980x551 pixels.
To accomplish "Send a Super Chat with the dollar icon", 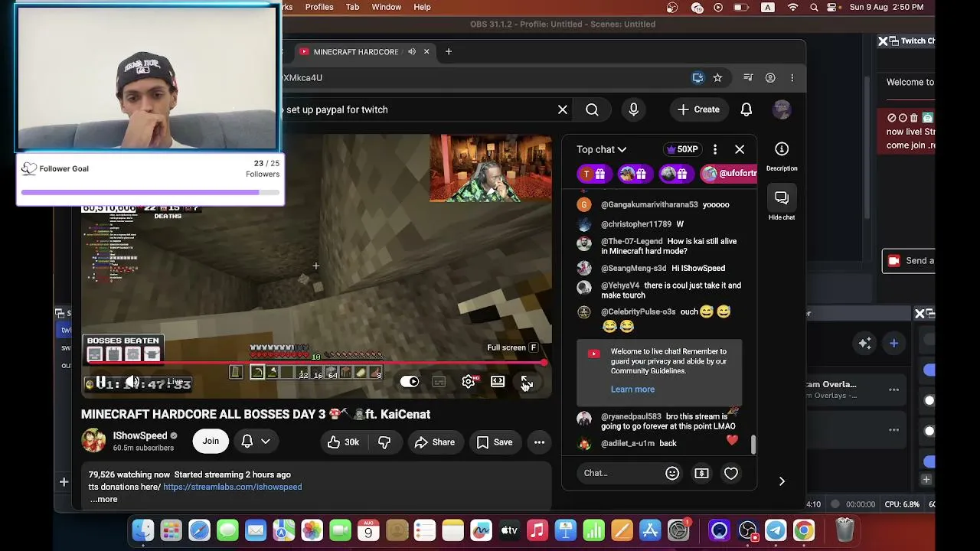I will coord(701,473).
